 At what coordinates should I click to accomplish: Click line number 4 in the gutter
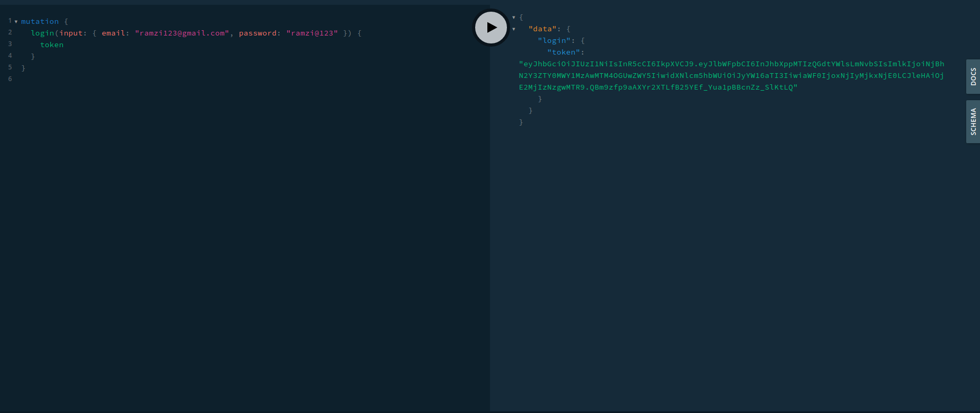pyautogui.click(x=10, y=56)
